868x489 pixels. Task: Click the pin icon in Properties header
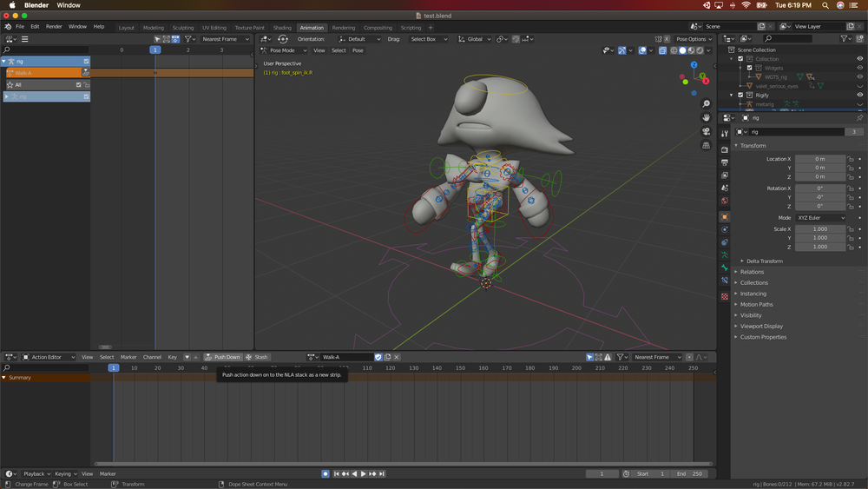[859, 118]
